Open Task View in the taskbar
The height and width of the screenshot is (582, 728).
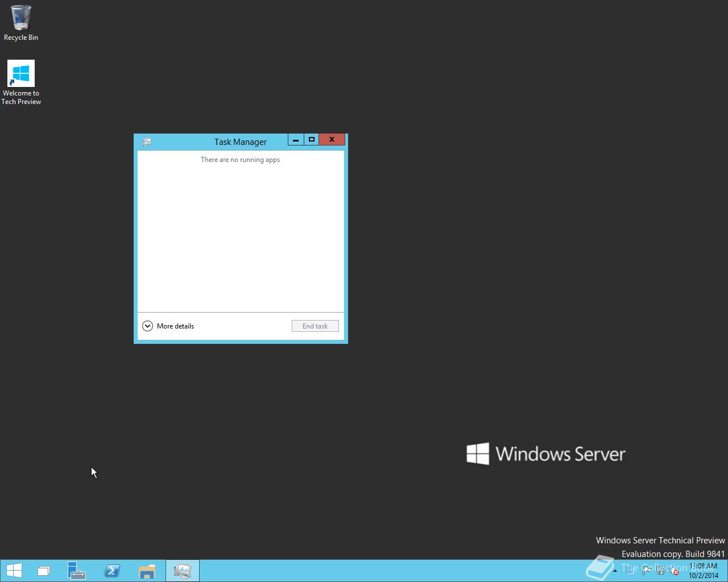pyautogui.click(x=44, y=571)
